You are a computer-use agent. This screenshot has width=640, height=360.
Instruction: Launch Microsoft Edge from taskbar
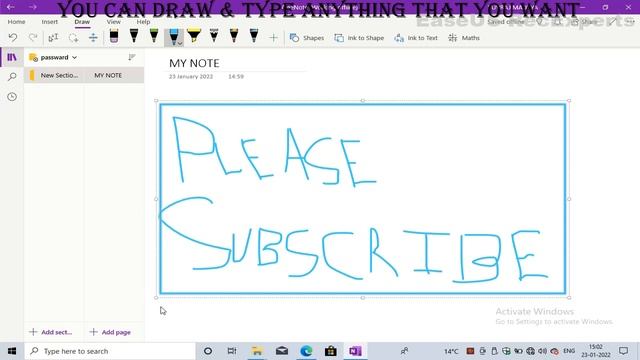306,351
